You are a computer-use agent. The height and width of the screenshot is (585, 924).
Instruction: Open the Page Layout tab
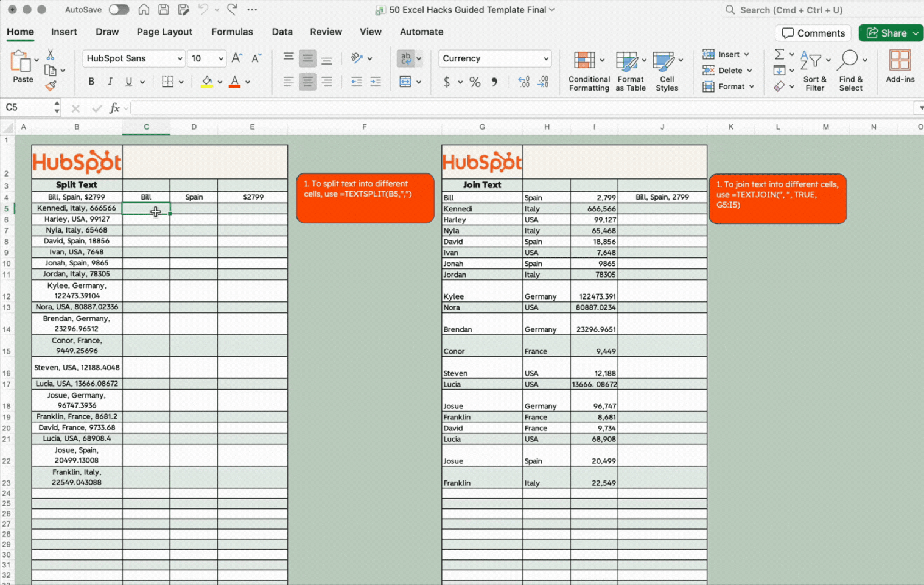(x=164, y=32)
